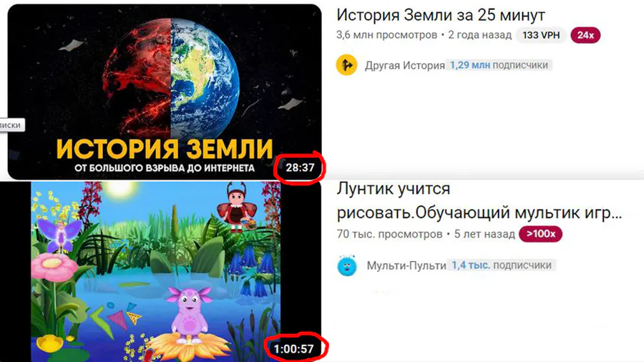Click the 70 тыс. просмотров view count
The height and width of the screenshot is (362, 644).
(389, 235)
